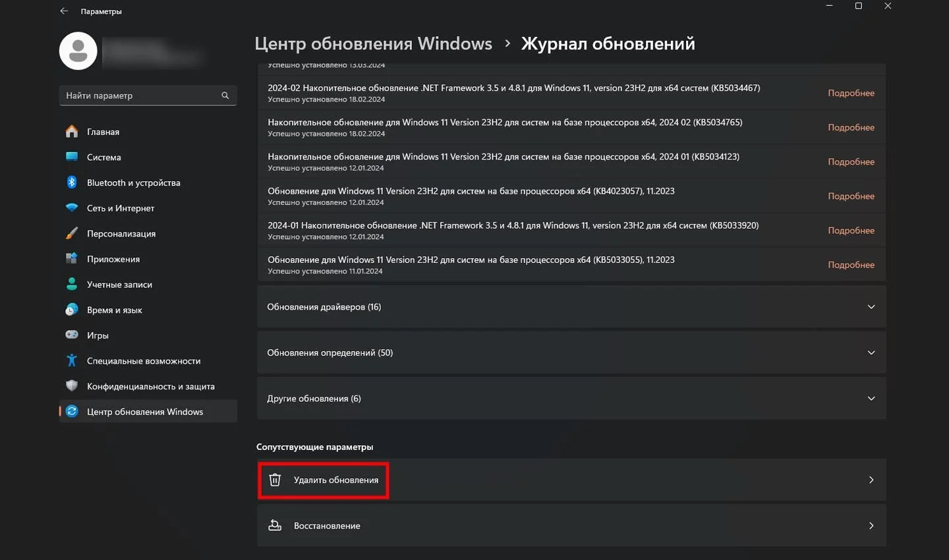Open Система settings section
Viewport: 949px width, 560px height.
148,157
